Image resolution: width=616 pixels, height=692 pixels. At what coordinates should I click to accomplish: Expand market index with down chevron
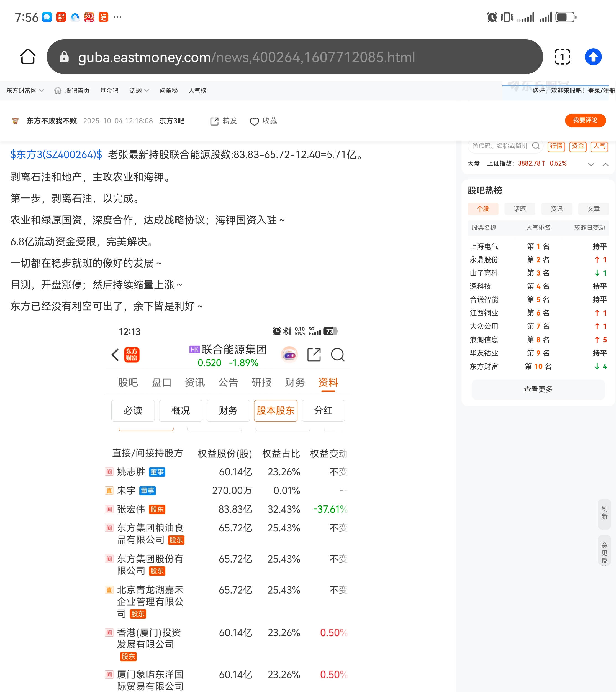[x=591, y=164]
